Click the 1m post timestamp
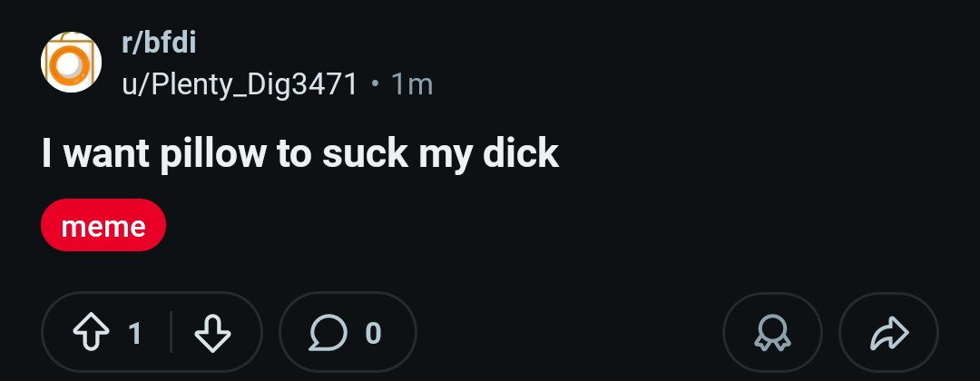The image size is (980, 381). pyautogui.click(x=411, y=84)
